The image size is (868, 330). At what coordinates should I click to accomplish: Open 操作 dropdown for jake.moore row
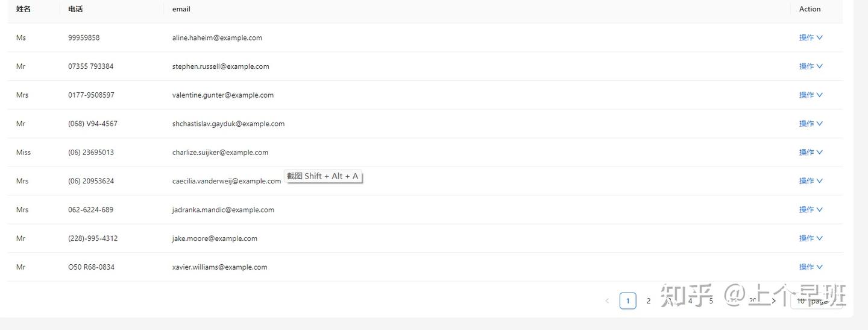pyautogui.click(x=810, y=238)
